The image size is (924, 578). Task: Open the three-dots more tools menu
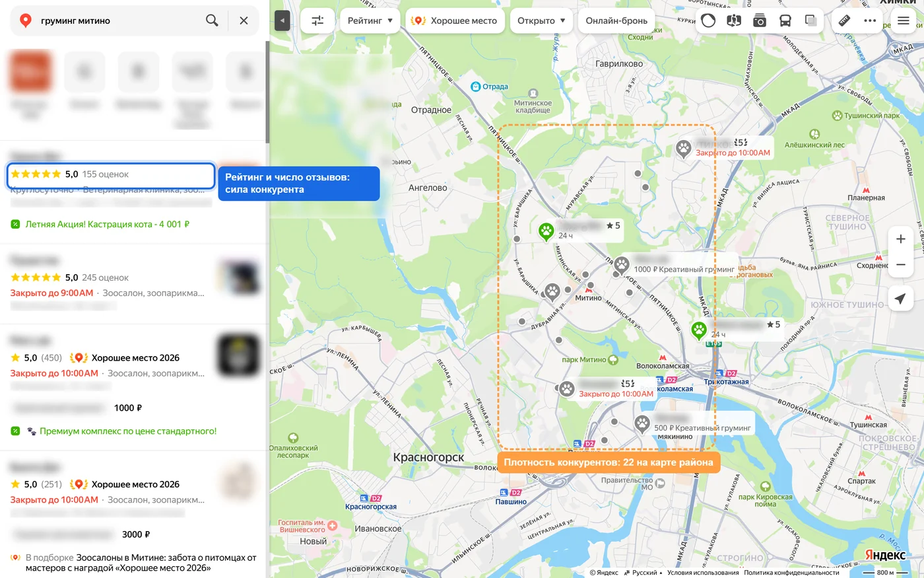click(870, 20)
